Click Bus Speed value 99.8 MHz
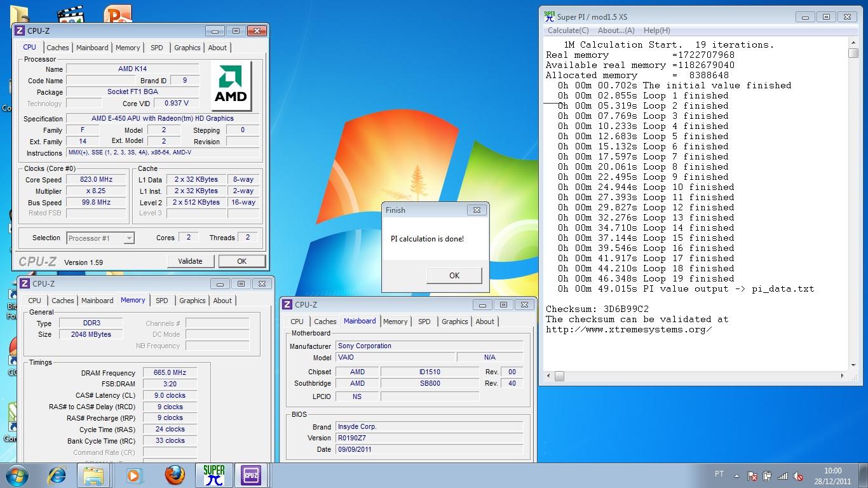The height and width of the screenshot is (488, 868). (x=97, y=203)
